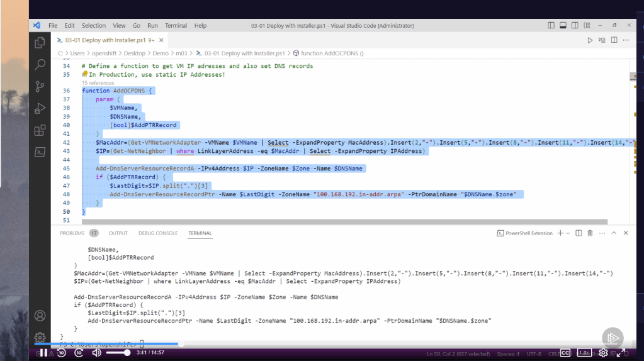Open the Selection menu

tap(94, 25)
